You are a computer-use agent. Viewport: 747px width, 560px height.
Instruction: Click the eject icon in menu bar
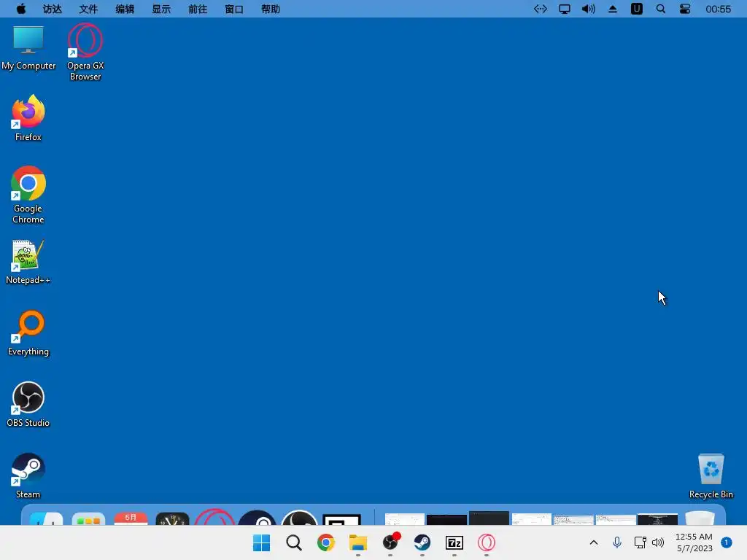[x=613, y=9]
